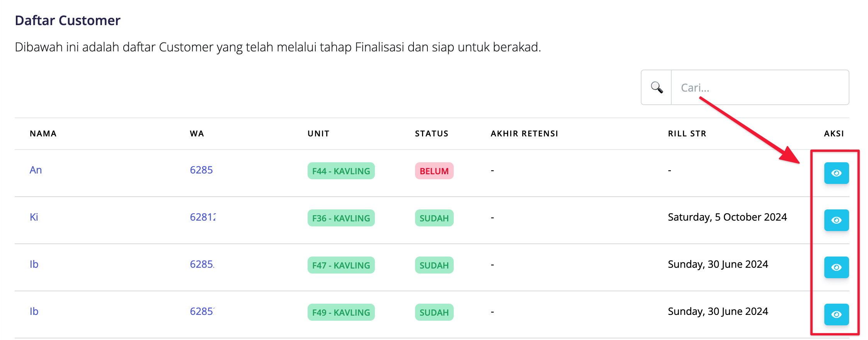
Task: Select the Ib name in F49 row
Action: (x=34, y=311)
